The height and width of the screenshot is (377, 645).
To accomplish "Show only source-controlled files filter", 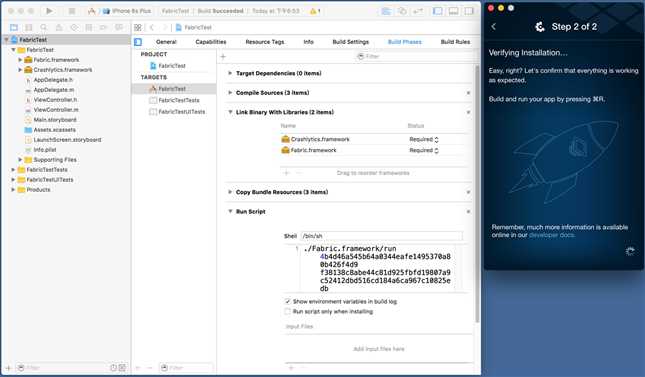I will click(x=122, y=368).
